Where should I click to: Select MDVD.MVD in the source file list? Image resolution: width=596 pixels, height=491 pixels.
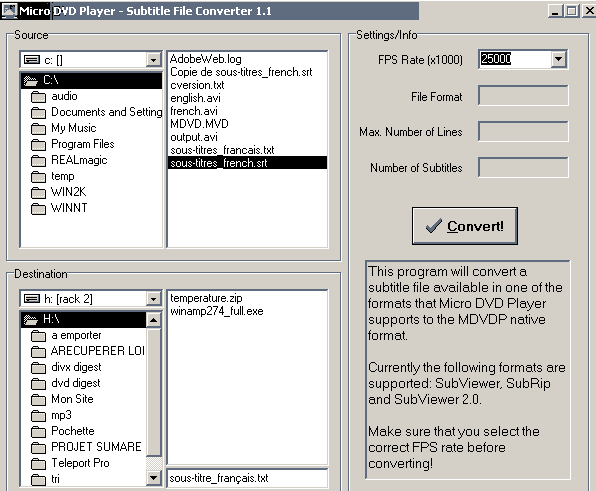click(x=199, y=124)
